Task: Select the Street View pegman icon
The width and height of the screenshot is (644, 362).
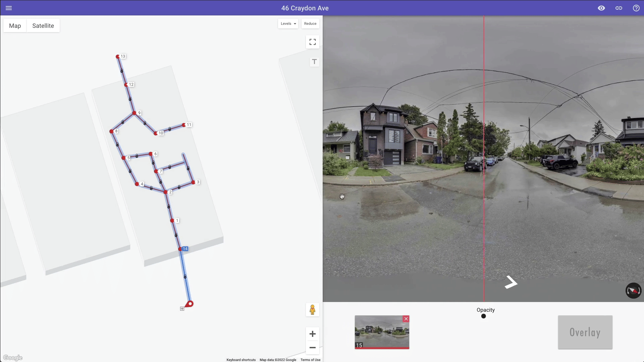Action: [x=312, y=310]
